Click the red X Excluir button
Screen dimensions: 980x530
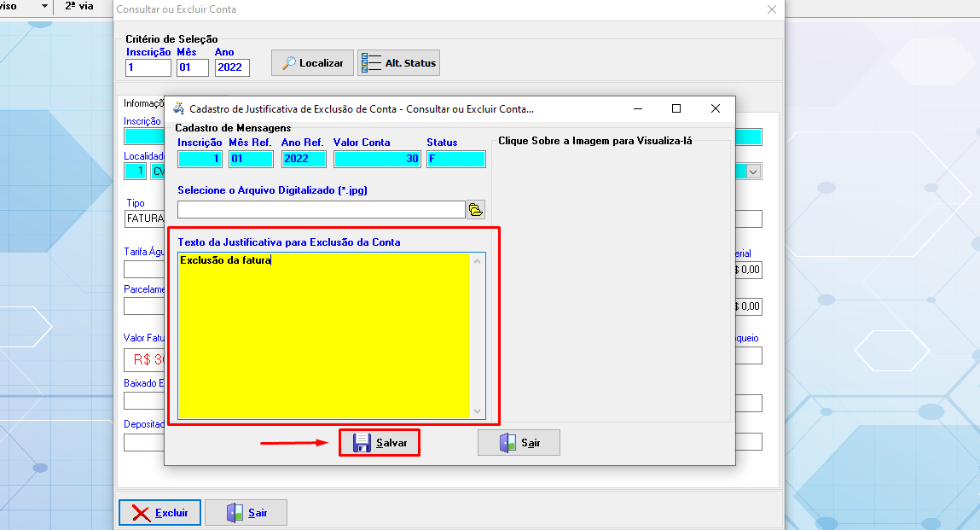click(159, 513)
